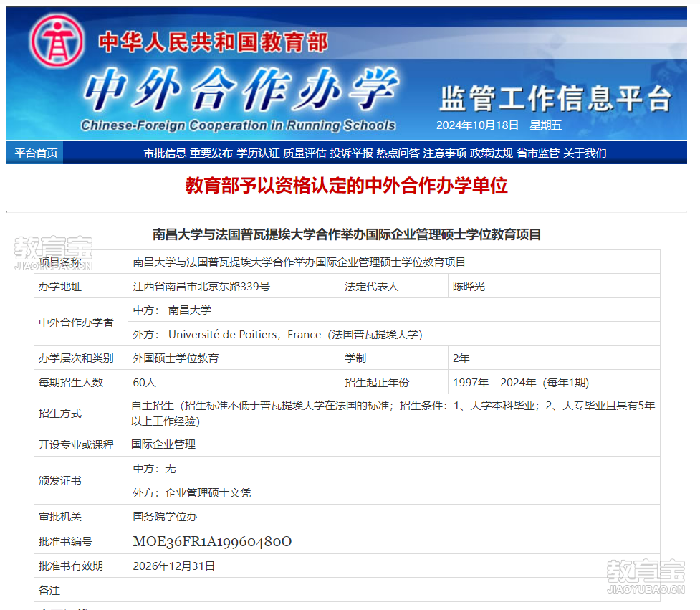
Task: Click the date 2024年10月18日 in banner
Action: (477, 125)
